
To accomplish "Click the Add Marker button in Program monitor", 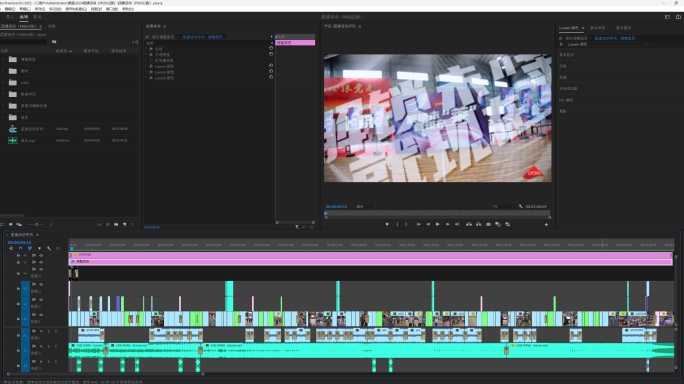I will [x=387, y=224].
